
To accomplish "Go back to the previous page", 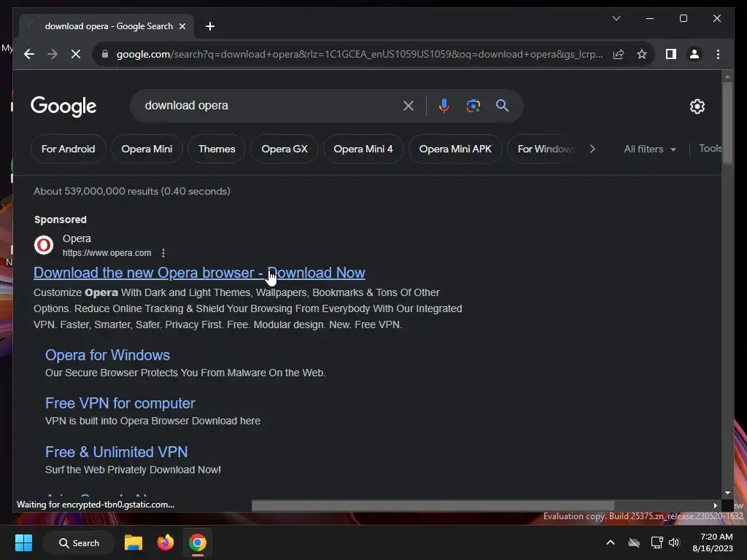I will (29, 54).
